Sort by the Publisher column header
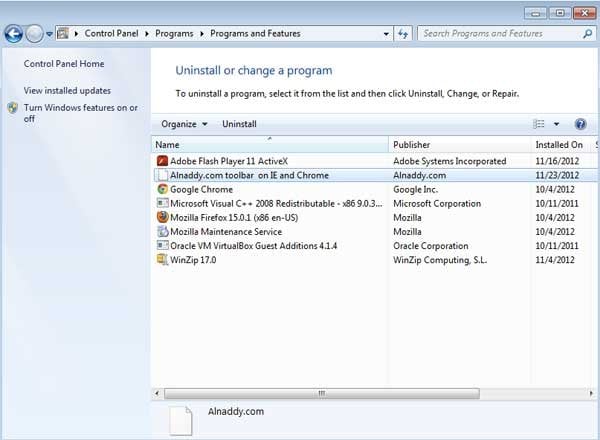 (x=460, y=145)
